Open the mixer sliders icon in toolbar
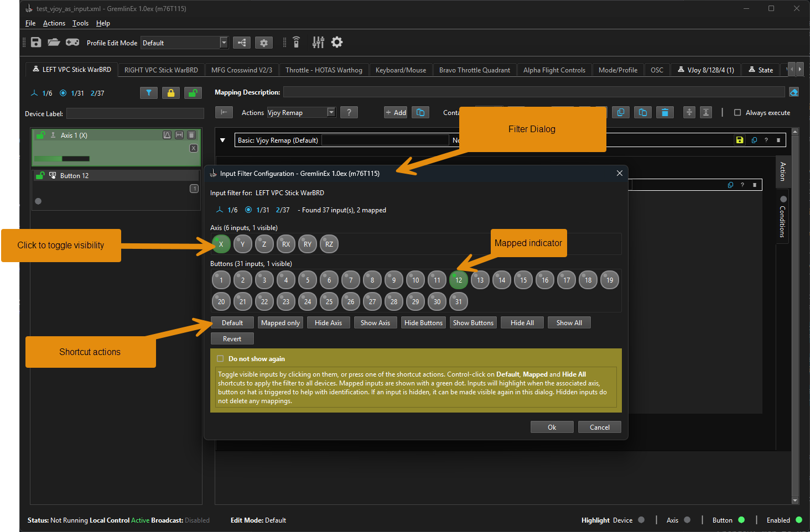Screen dimensions: 810x532 318,43
